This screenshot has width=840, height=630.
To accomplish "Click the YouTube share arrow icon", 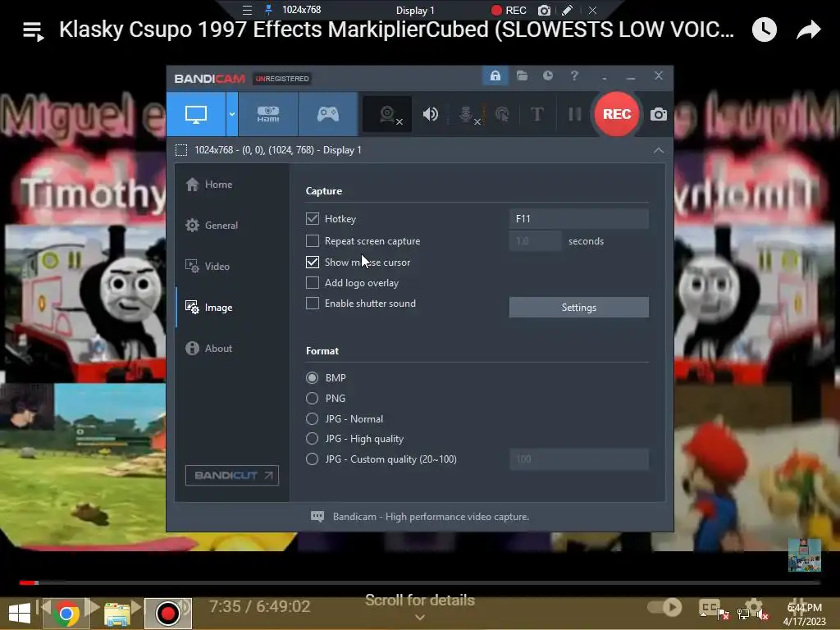I will (x=808, y=30).
